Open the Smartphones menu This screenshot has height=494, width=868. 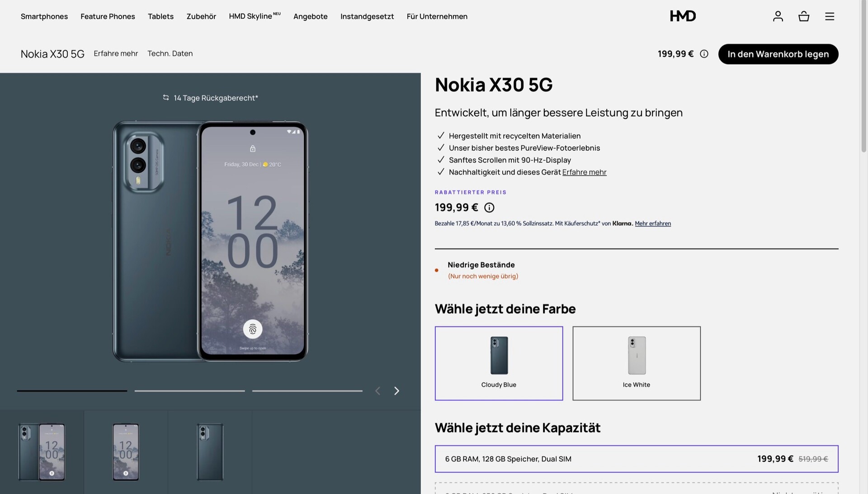(x=44, y=16)
